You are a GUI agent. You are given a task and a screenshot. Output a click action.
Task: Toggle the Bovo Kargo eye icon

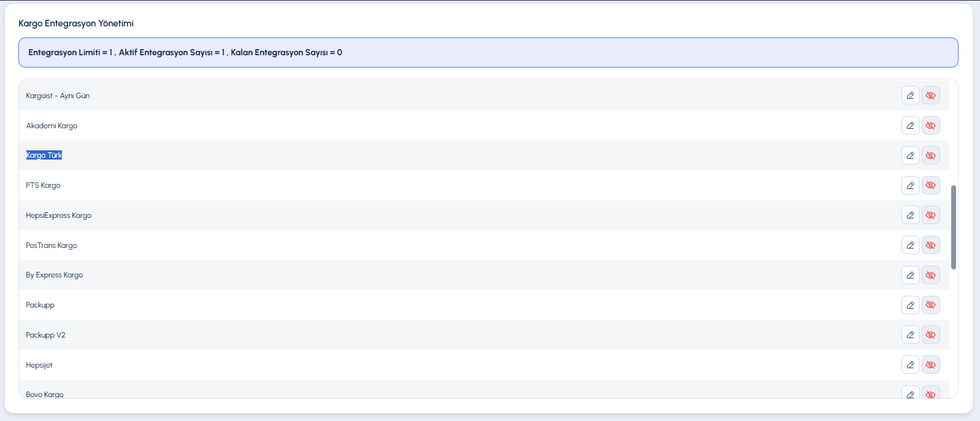(930, 393)
